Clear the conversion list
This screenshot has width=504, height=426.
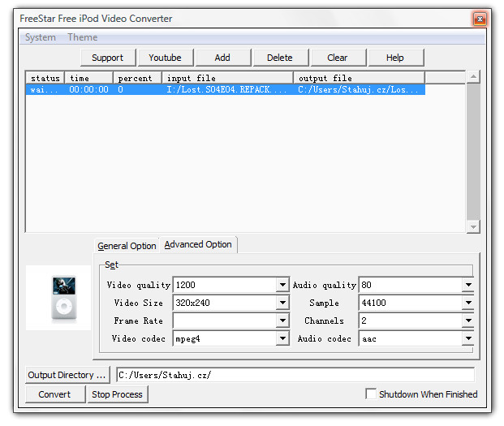tap(338, 58)
